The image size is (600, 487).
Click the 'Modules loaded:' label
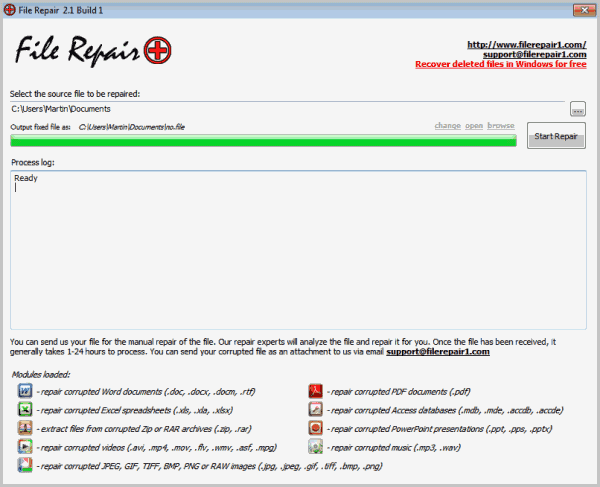(x=41, y=375)
